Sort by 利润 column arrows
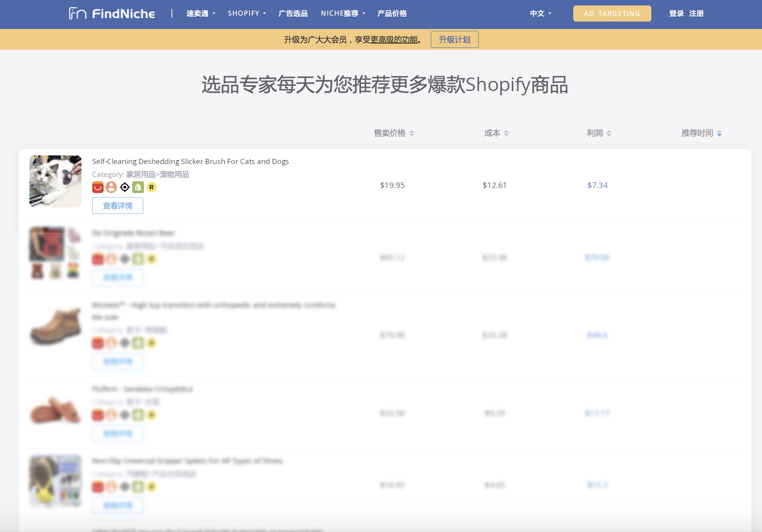Screen dimensions: 762x532 coord(609,133)
